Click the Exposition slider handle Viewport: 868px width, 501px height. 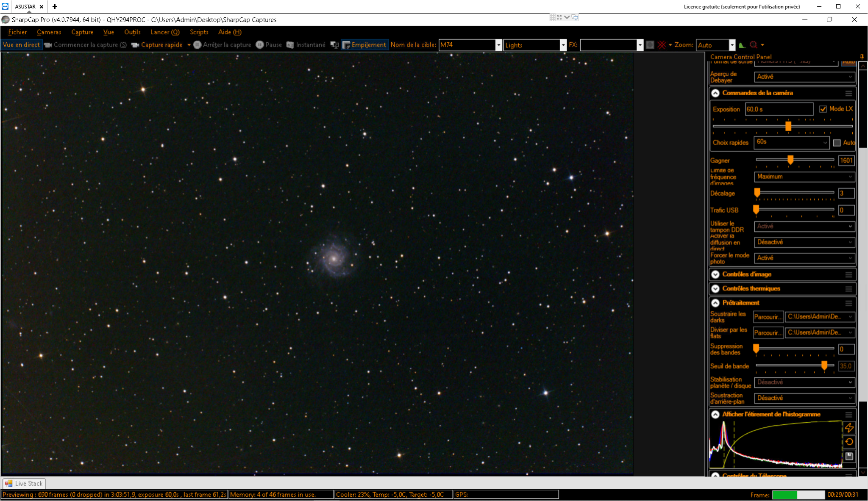click(788, 126)
